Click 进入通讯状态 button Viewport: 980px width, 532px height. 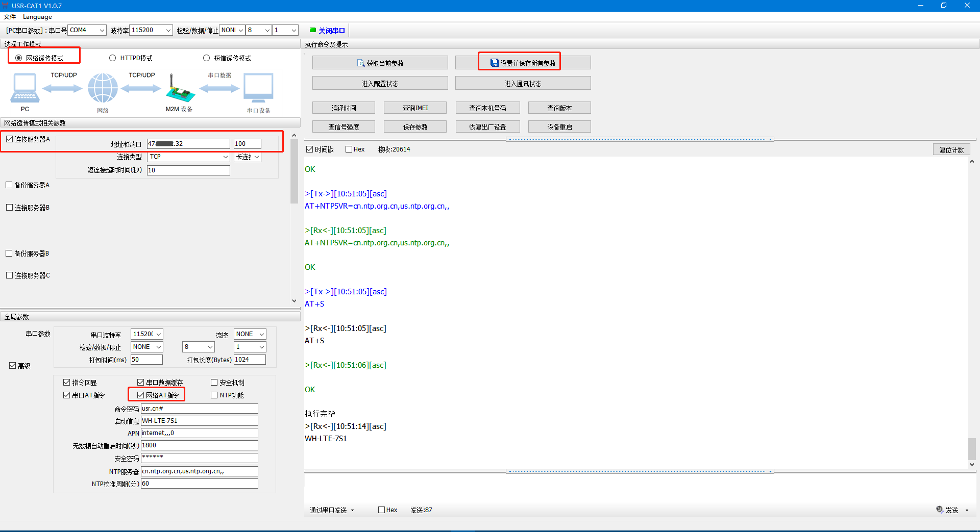(x=523, y=83)
